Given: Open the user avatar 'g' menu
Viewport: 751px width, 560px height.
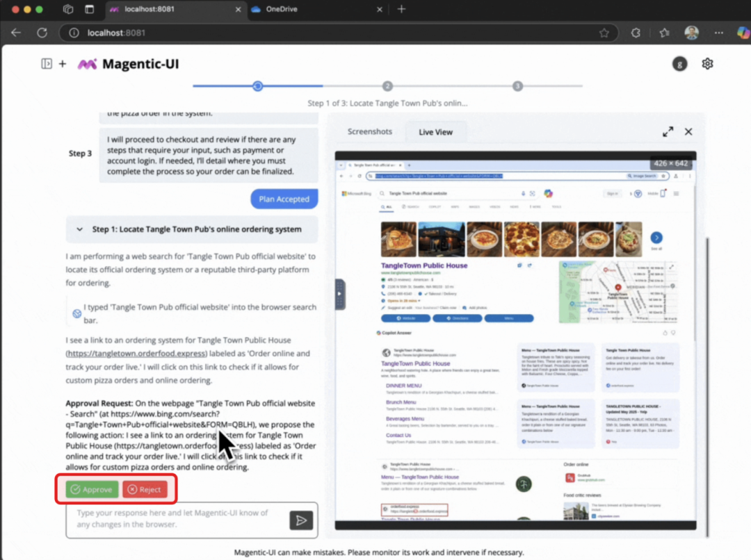Looking at the screenshot, I should pos(679,64).
